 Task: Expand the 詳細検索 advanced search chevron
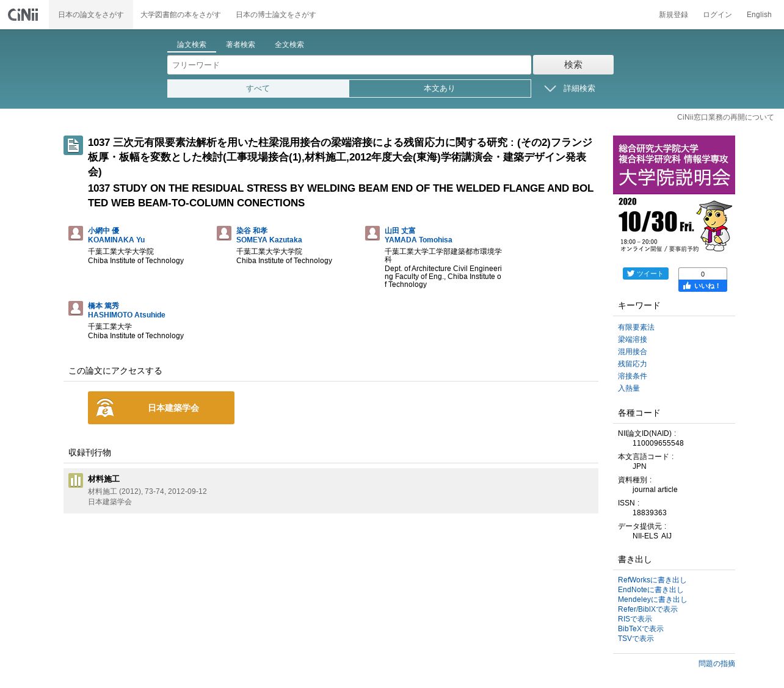[x=550, y=89]
